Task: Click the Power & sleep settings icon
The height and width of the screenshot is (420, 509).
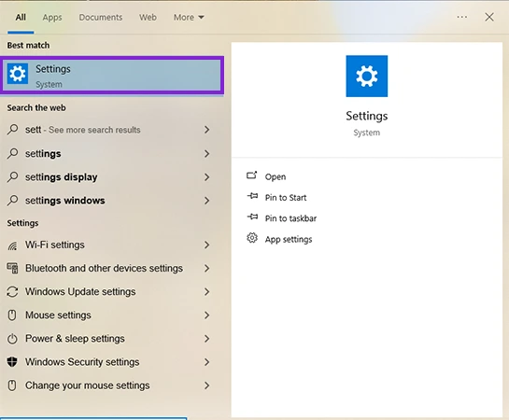Action: 12,339
